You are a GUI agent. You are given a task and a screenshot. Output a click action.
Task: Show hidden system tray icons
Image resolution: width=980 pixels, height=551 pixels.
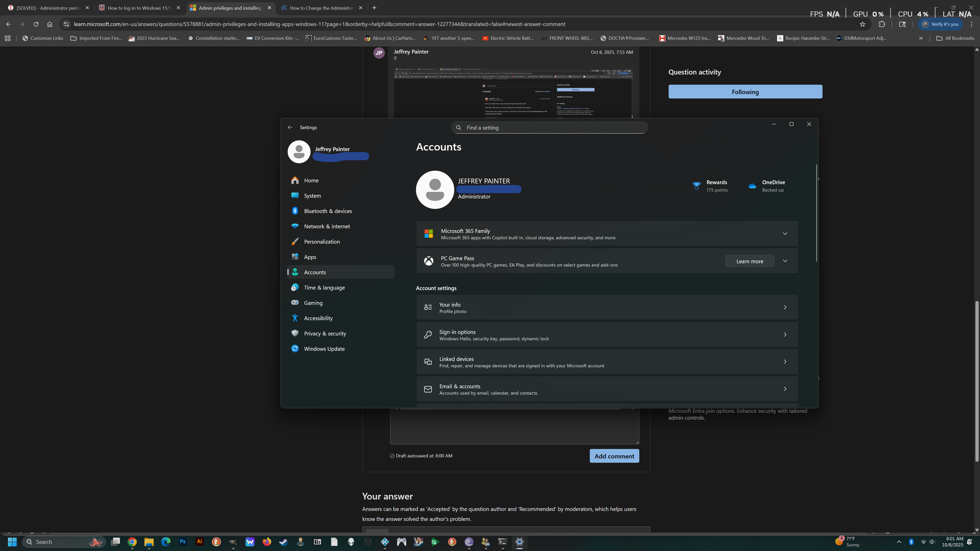point(899,542)
